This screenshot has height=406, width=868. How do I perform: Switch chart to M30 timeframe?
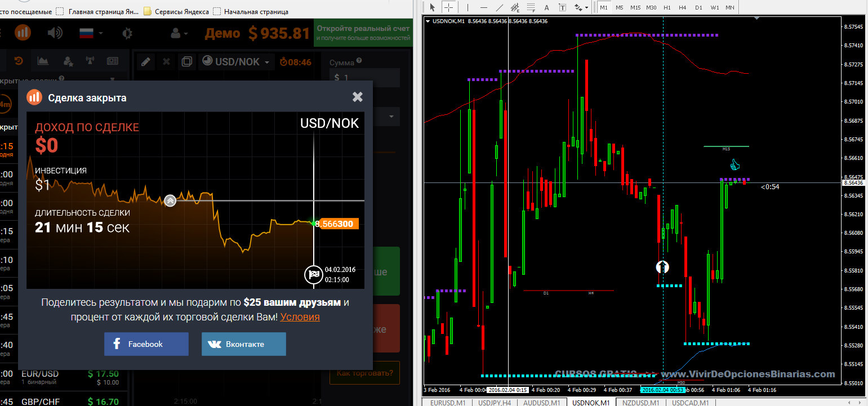click(651, 7)
